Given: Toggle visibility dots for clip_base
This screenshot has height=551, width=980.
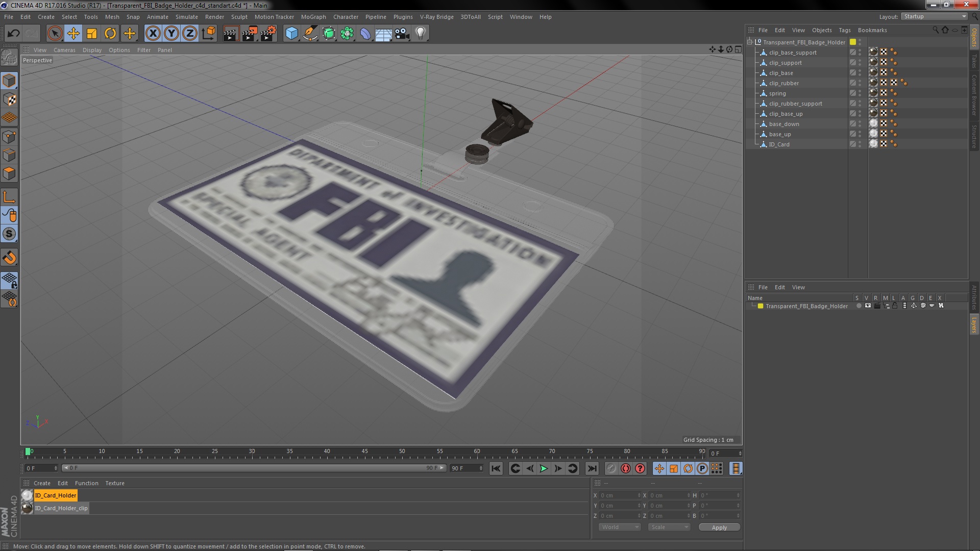Looking at the screenshot, I should (x=860, y=72).
